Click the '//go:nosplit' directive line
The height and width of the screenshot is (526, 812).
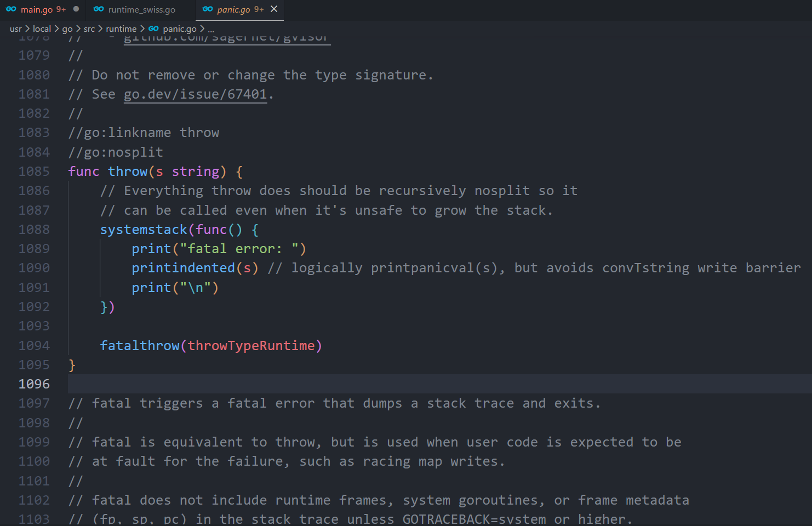click(116, 152)
